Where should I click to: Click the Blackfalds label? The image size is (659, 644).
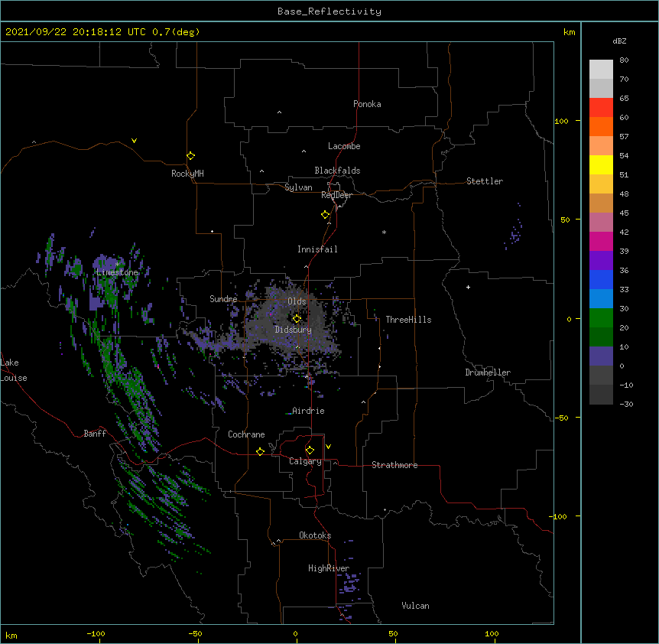tap(337, 171)
